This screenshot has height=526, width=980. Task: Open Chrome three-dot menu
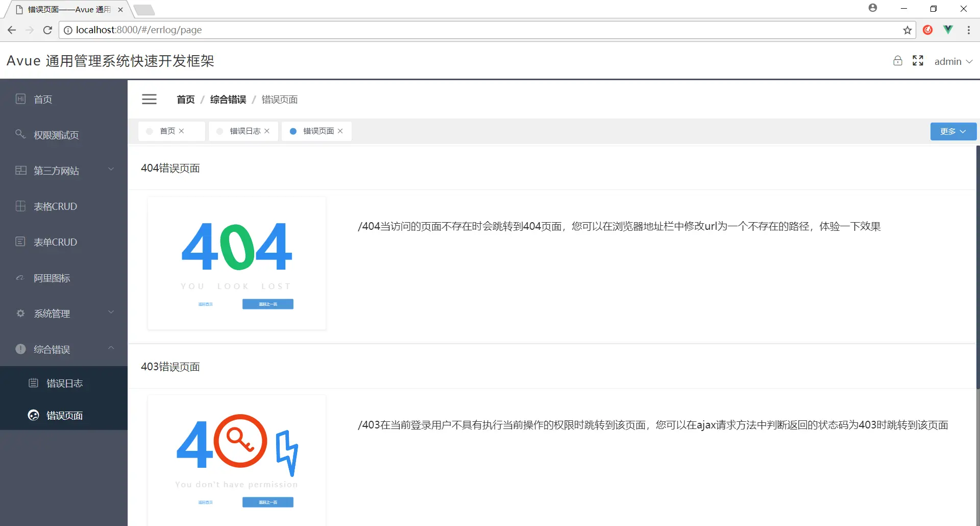point(968,30)
